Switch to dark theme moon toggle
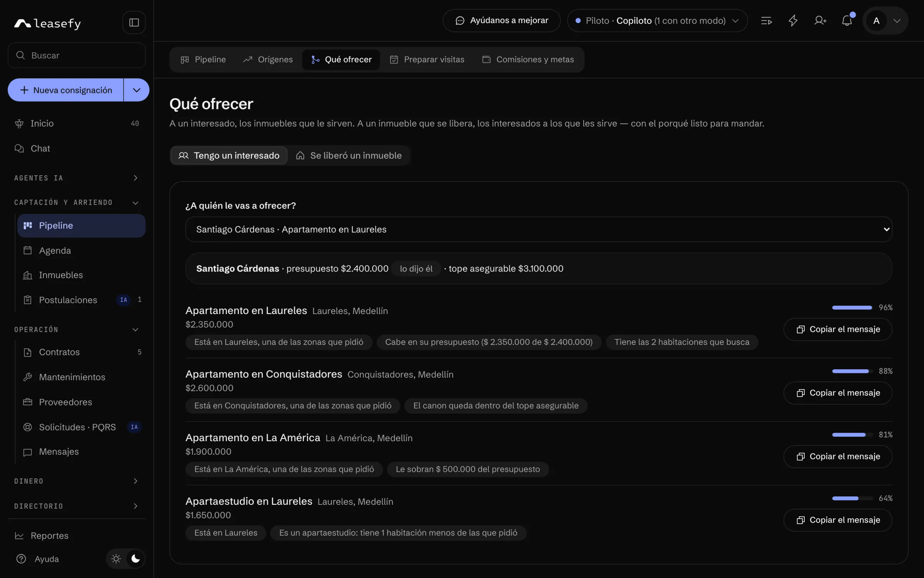924x578 pixels. [x=135, y=559]
